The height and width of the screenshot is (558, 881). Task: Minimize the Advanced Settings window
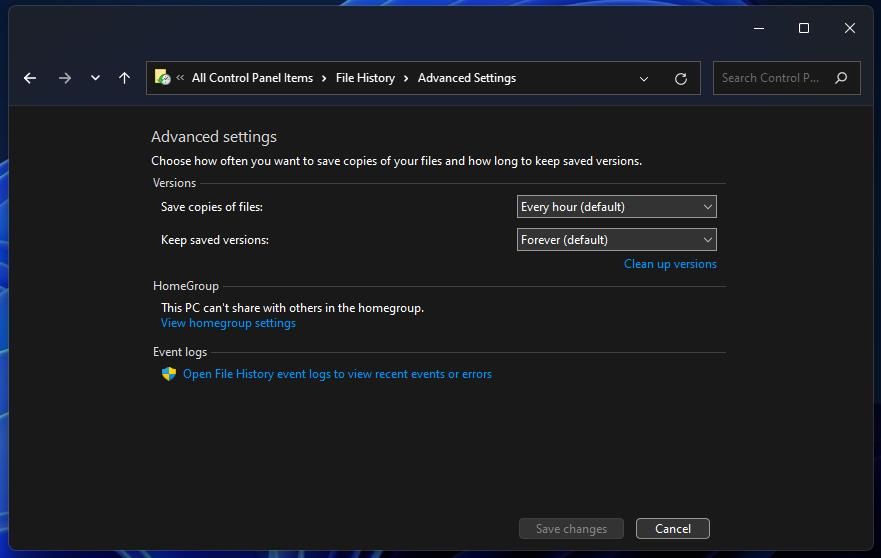pos(759,28)
